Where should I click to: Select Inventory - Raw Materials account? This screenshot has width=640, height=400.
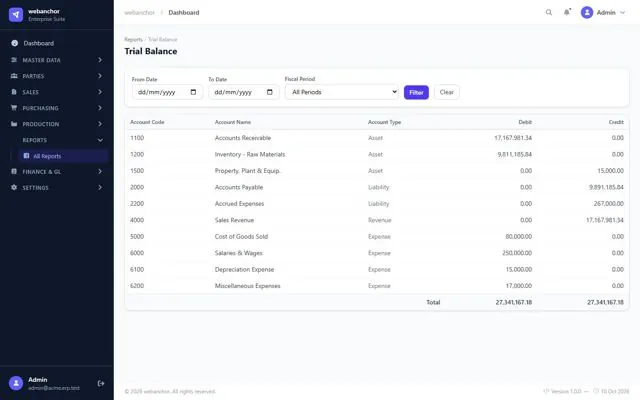point(250,154)
